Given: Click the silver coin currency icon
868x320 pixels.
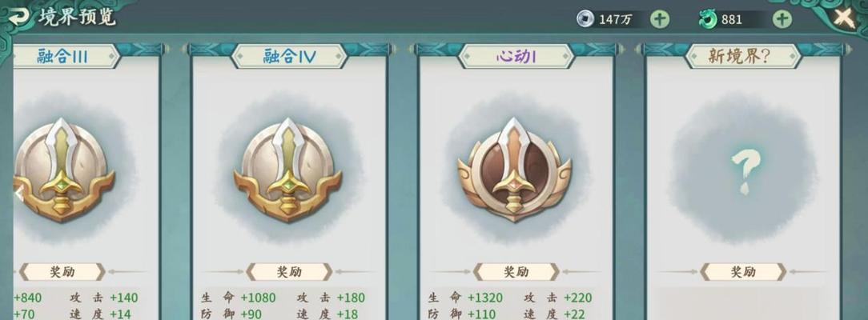Looking at the screenshot, I should (x=585, y=19).
